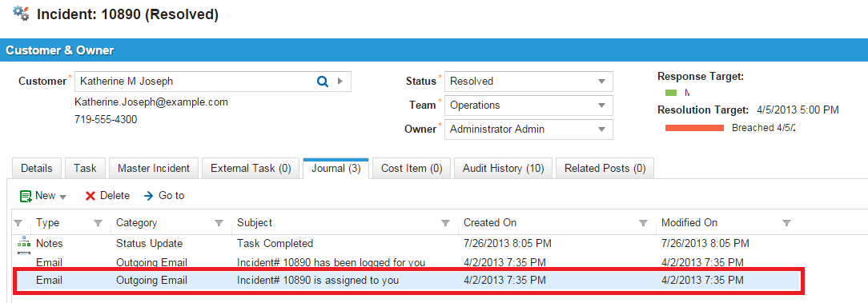Open the Modified On column filter icon
Screen dimensions: 868x303
coord(786,223)
